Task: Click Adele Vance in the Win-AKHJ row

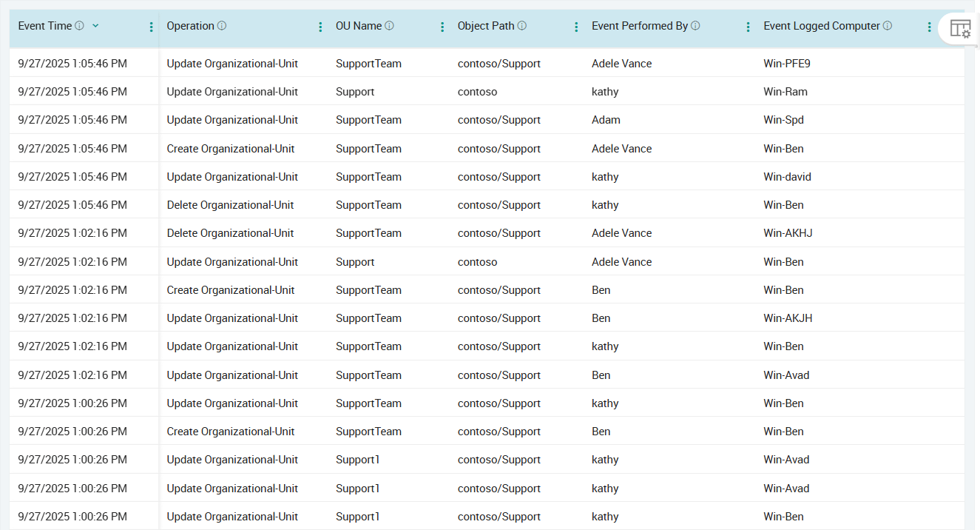Action: 622,233
